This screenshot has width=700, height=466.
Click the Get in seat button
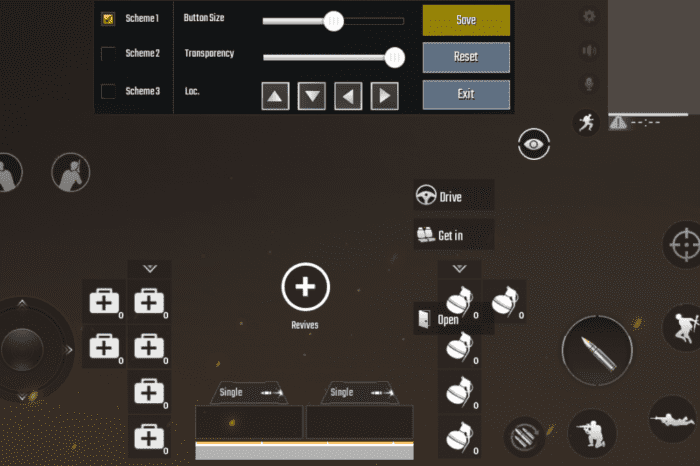click(x=453, y=235)
